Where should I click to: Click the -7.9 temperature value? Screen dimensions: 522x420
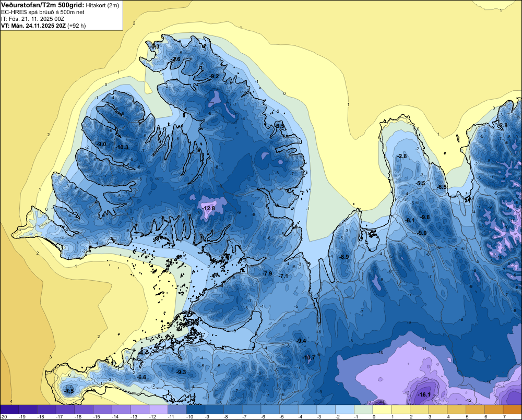click(267, 273)
